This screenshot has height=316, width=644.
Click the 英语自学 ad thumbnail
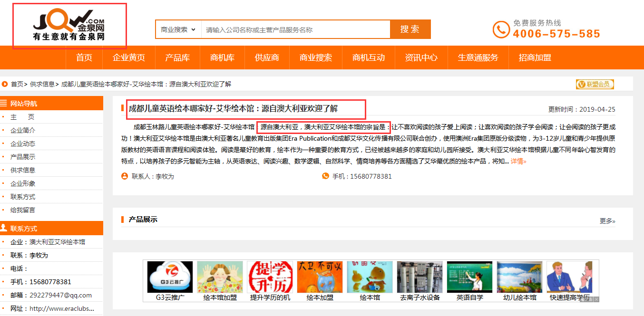click(x=470, y=277)
